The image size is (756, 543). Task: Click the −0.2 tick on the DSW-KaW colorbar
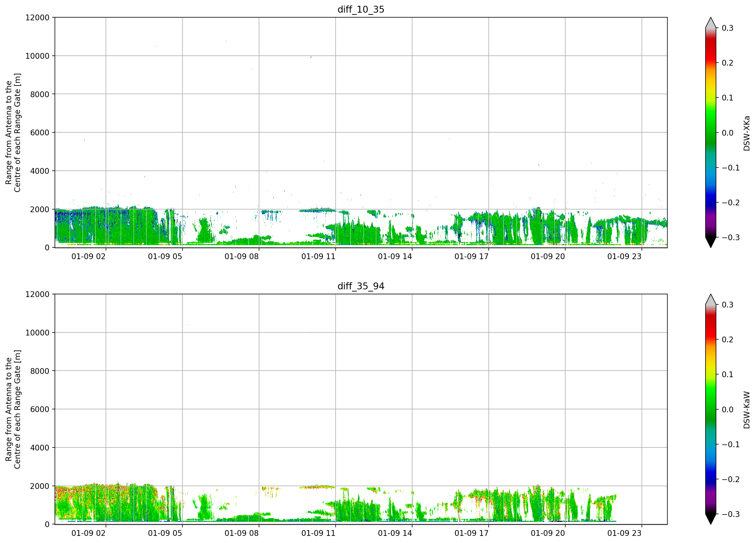tap(731, 480)
